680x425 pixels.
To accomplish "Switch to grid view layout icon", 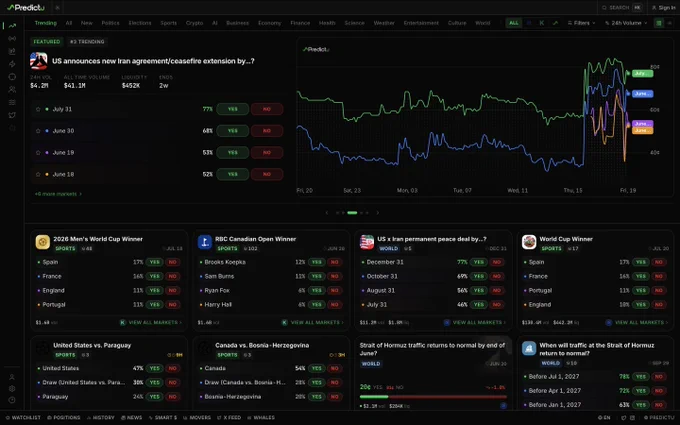I will pyautogui.click(x=659, y=23).
